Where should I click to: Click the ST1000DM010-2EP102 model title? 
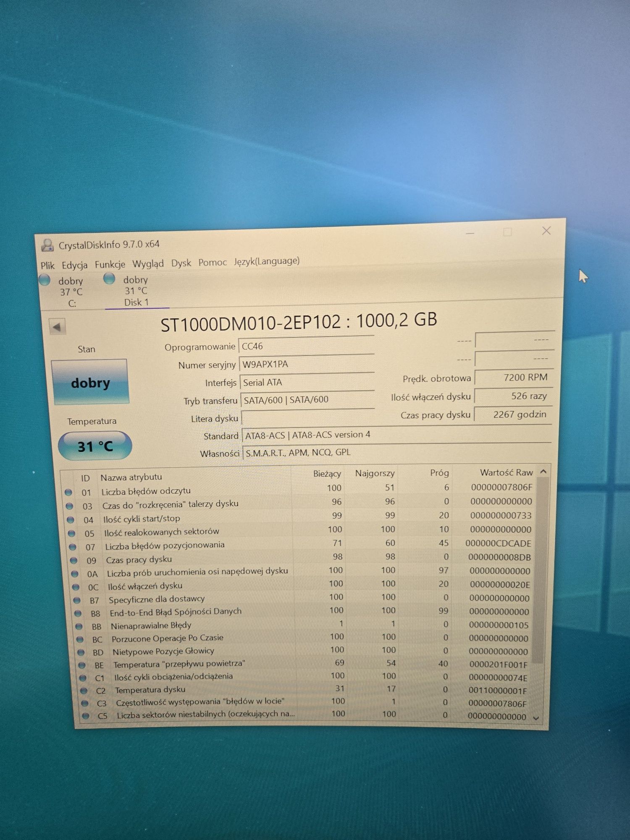coord(251,323)
